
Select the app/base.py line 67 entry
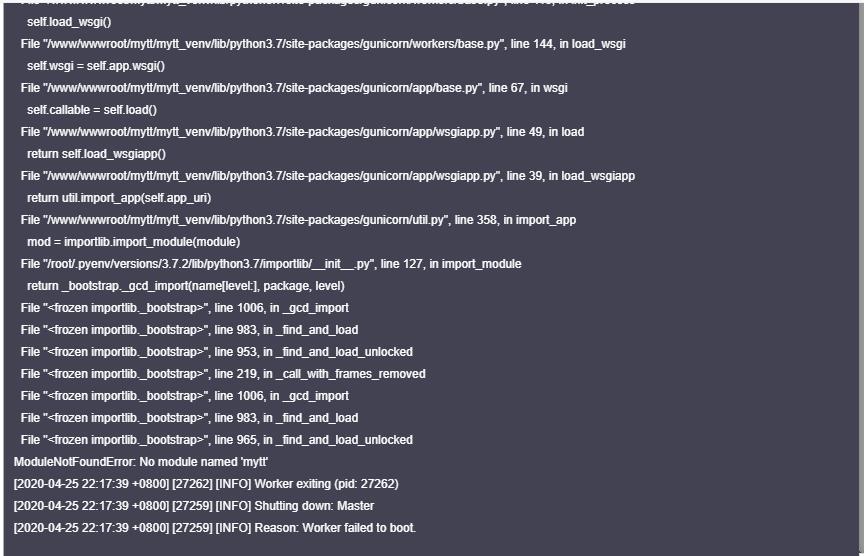click(294, 88)
